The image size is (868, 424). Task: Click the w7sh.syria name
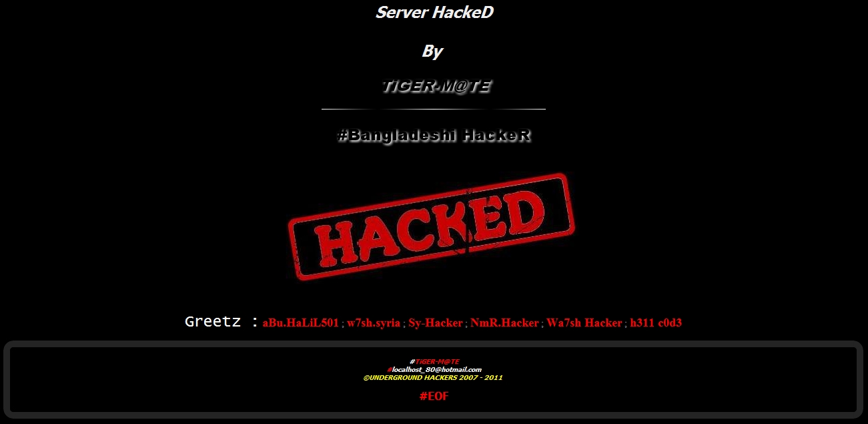(x=374, y=323)
